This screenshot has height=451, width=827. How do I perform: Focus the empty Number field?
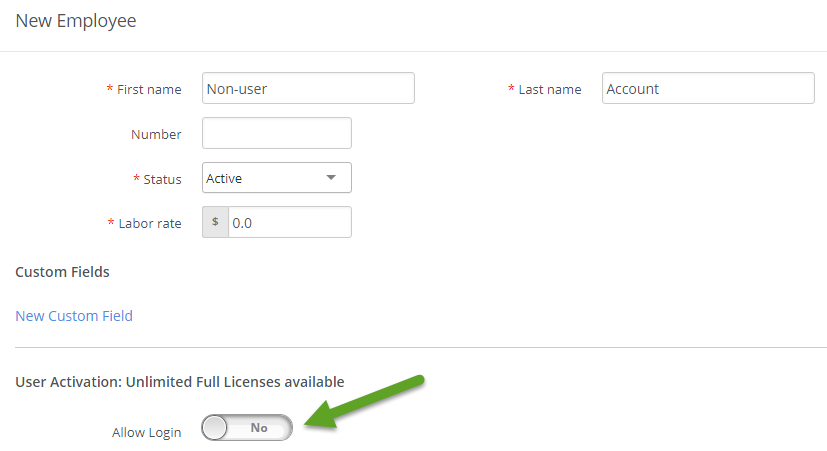click(277, 133)
